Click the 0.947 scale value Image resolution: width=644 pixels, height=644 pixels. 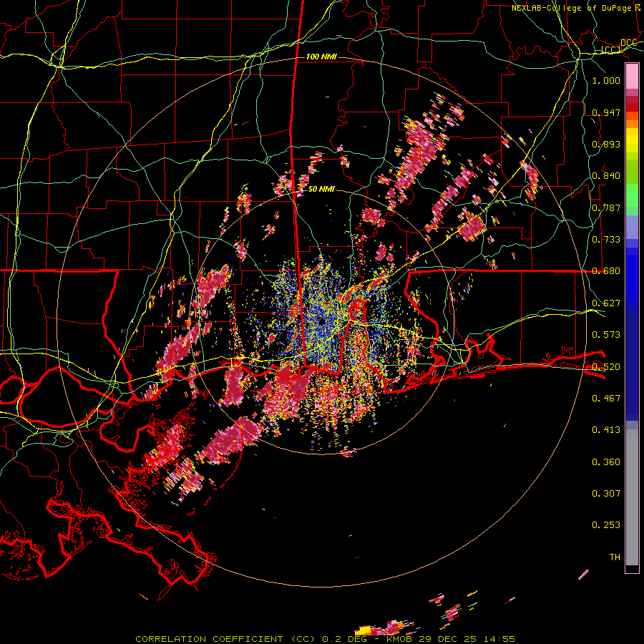click(x=606, y=112)
